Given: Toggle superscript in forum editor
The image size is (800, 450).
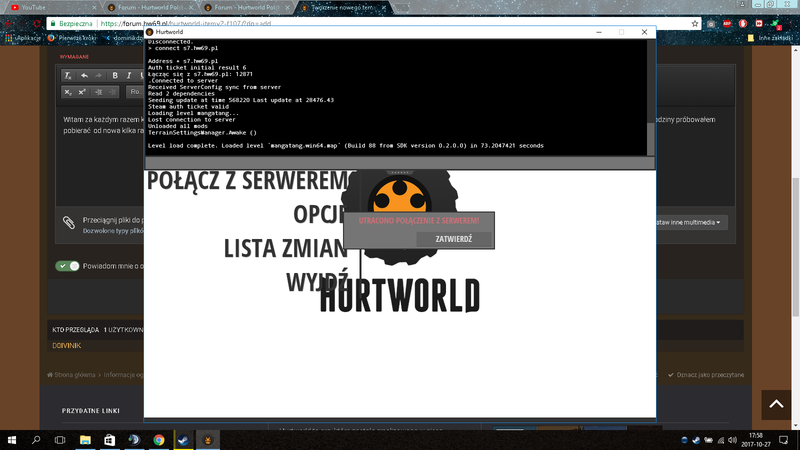Looking at the screenshot, I should [82, 92].
